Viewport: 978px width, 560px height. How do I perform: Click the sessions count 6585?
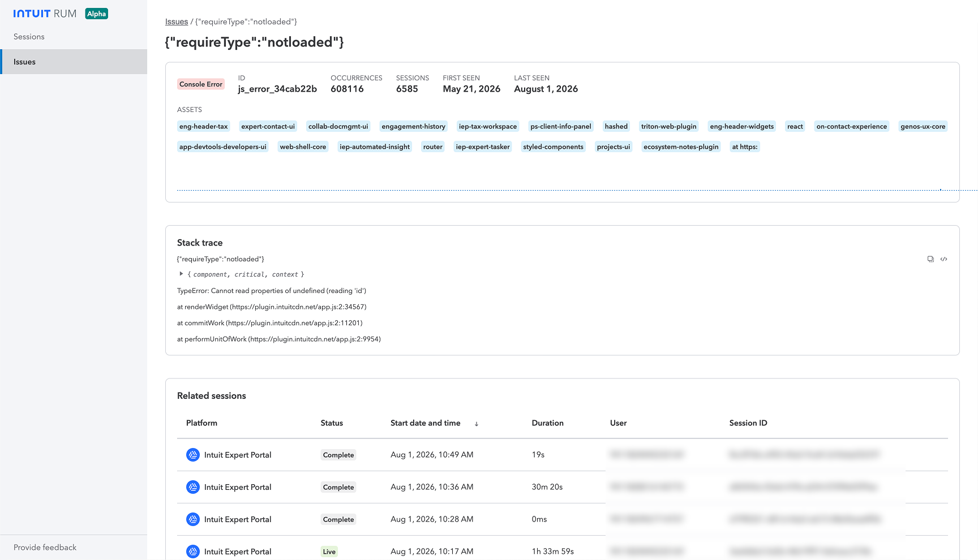(407, 89)
